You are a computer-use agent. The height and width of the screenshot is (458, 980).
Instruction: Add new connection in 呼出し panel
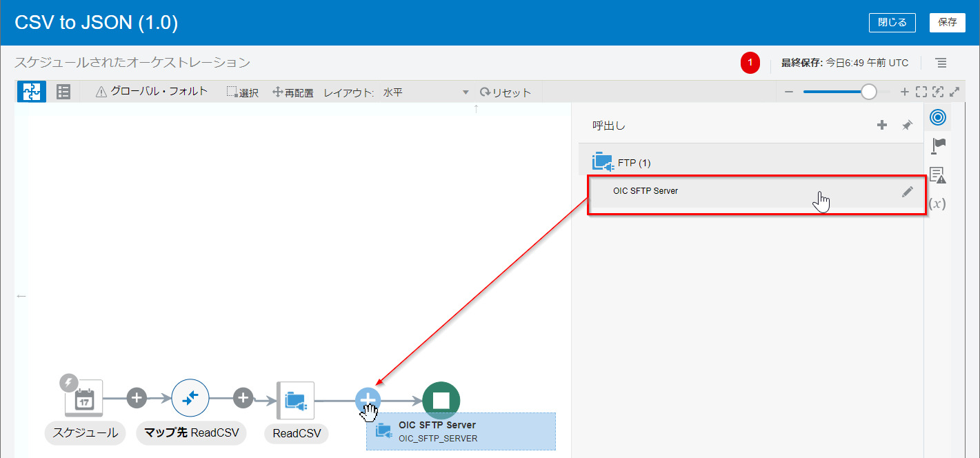coord(881,126)
